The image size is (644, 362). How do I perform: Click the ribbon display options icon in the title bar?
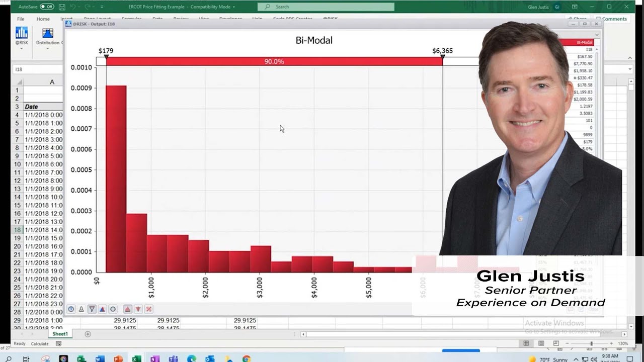coord(575,7)
